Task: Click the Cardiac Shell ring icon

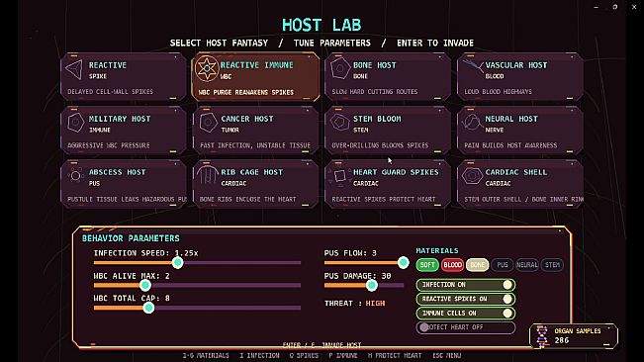Action: [472, 176]
